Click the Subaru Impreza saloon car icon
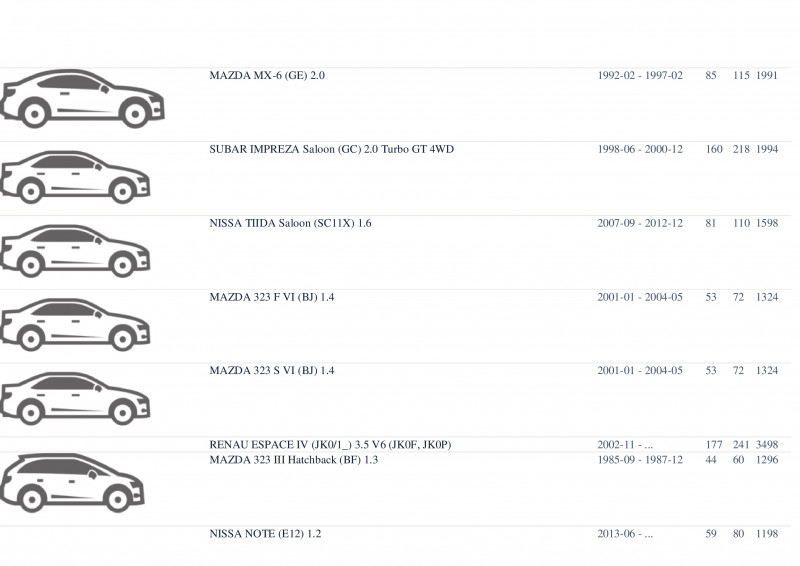 [x=75, y=177]
